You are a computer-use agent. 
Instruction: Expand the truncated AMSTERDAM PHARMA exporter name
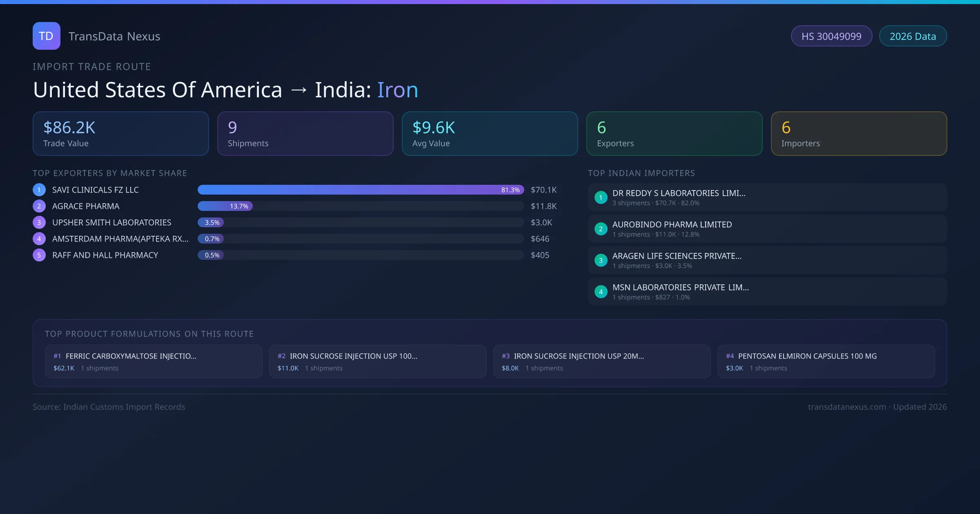click(120, 239)
